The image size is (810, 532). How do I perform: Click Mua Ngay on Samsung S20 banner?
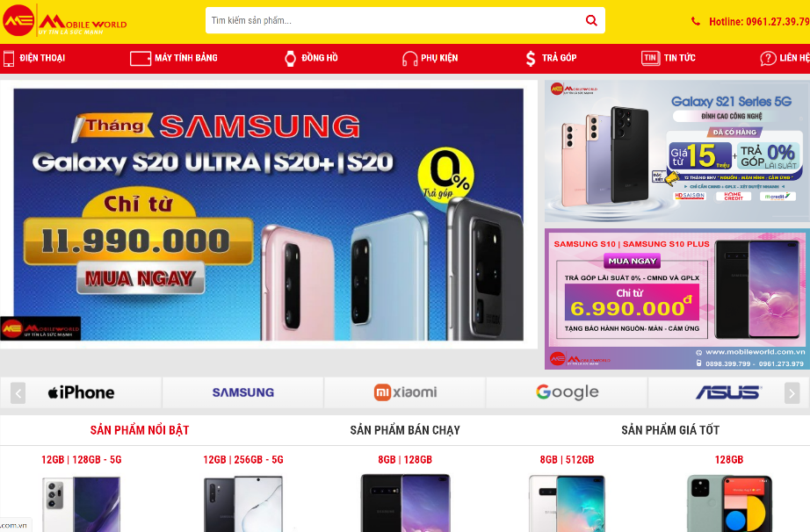point(141,278)
